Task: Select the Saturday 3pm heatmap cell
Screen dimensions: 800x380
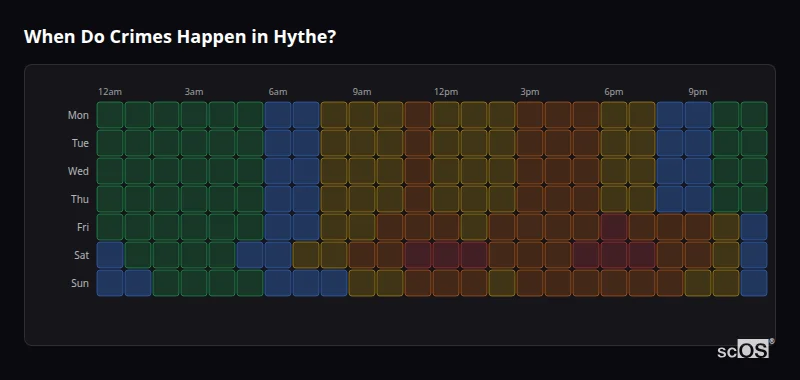Action: coord(530,255)
